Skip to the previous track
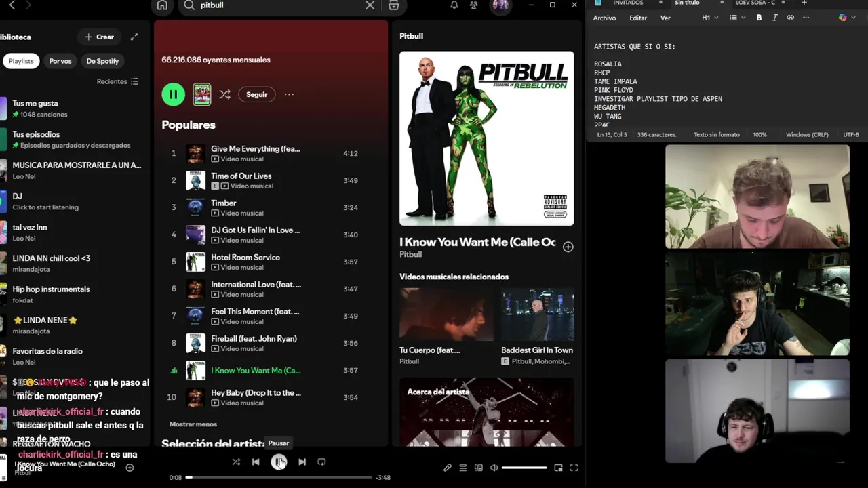Image resolution: width=868 pixels, height=488 pixels. tap(256, 462)
